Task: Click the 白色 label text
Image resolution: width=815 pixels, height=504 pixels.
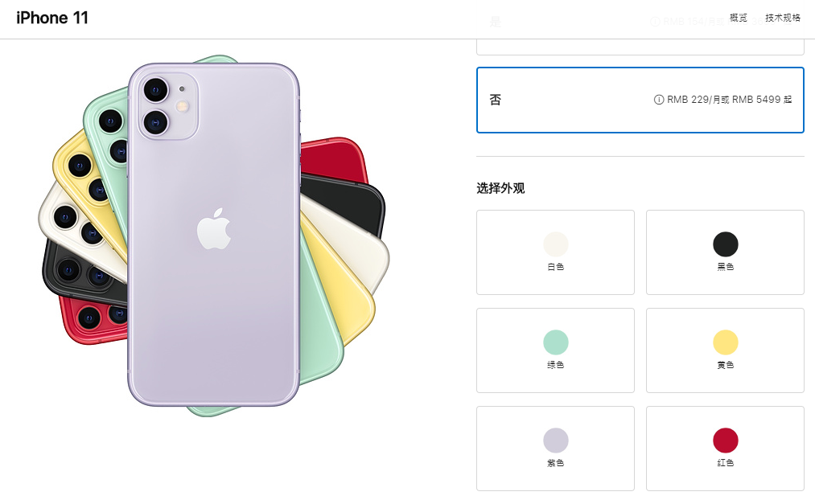Action: tap(556, 267)
